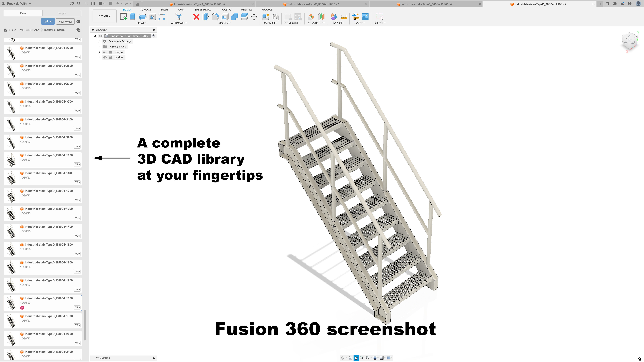Select the Offset Plane construct tool
The height and width of the screenshot is (362, 644).
point(311,17)
